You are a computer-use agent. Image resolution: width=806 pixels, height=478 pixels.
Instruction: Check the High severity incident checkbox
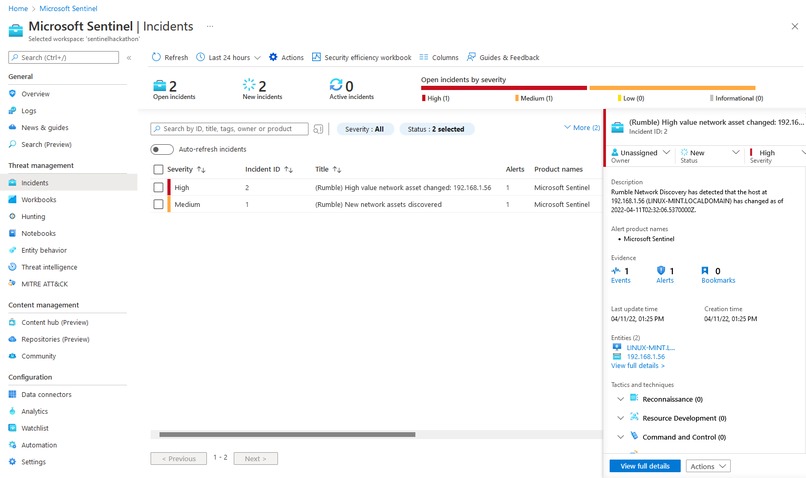coord(158,188)
